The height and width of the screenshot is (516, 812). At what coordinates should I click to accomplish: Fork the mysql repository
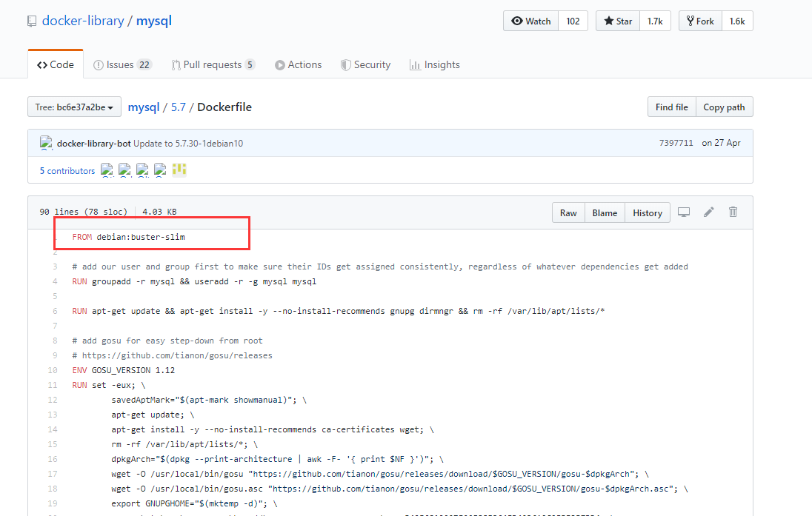point(700,21)
